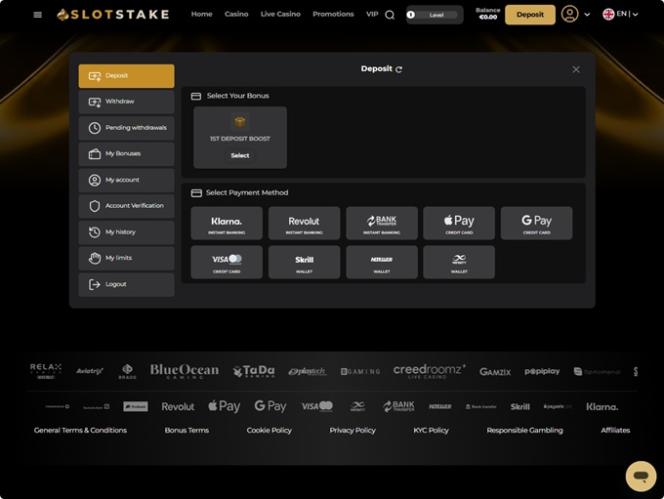Select Revolut instant banking
The height and width of the screenshot is (499, 664).
304,223
